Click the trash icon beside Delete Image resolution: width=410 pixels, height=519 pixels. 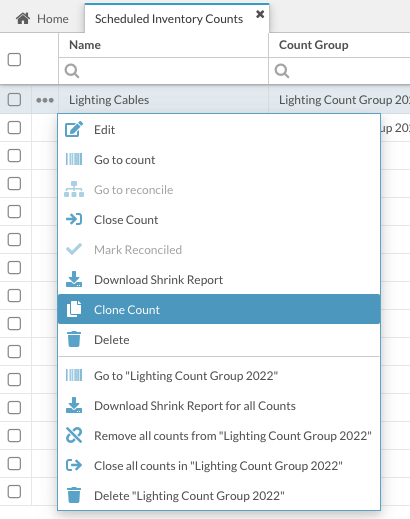[74, 339]
